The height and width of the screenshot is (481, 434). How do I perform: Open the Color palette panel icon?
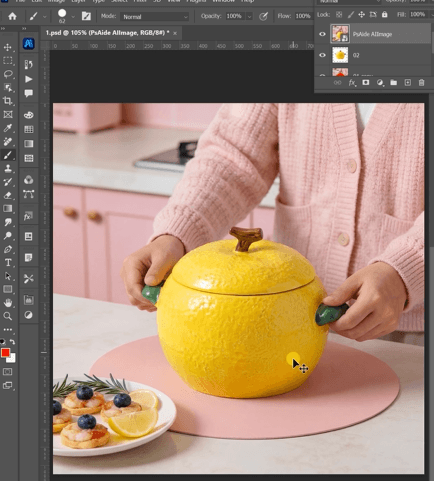coord(29,115)
